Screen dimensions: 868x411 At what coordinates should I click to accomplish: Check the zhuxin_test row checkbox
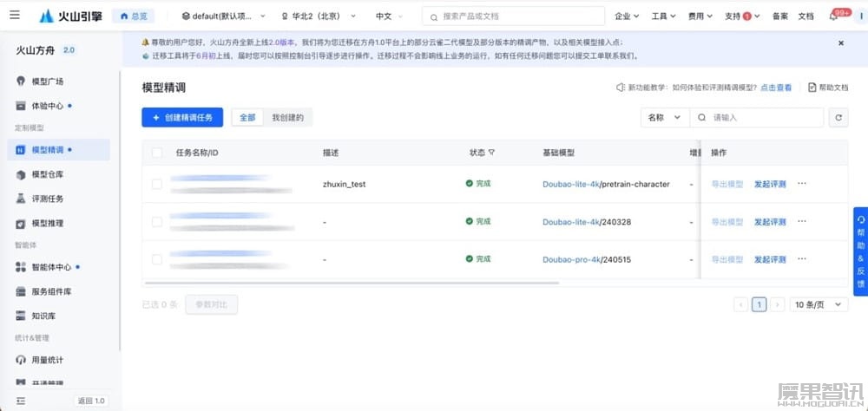pos(156,184)
